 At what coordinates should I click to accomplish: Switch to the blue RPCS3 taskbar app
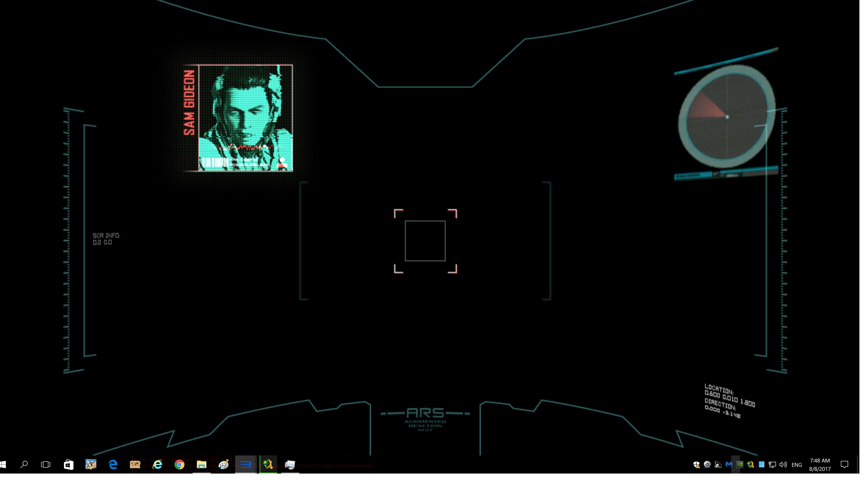246,465
